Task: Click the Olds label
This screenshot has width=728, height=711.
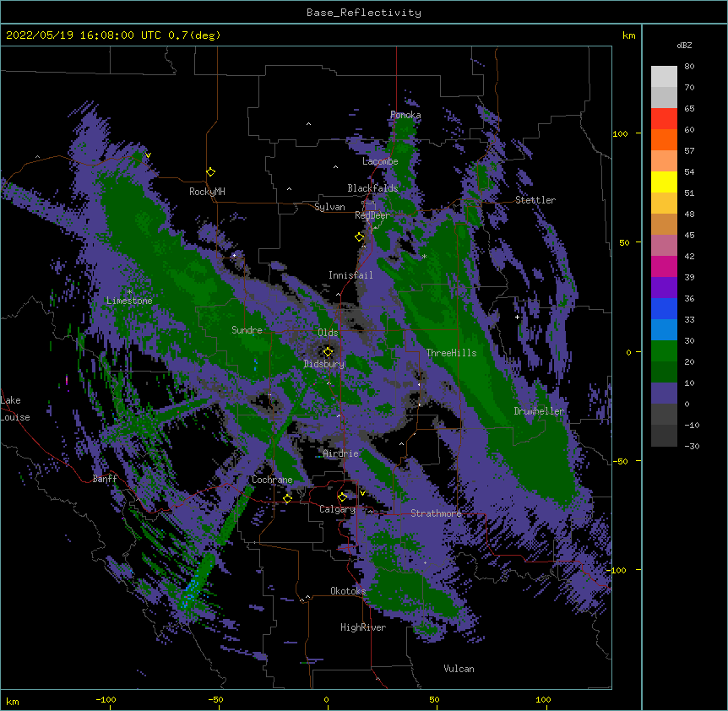Action: point(328,333)
